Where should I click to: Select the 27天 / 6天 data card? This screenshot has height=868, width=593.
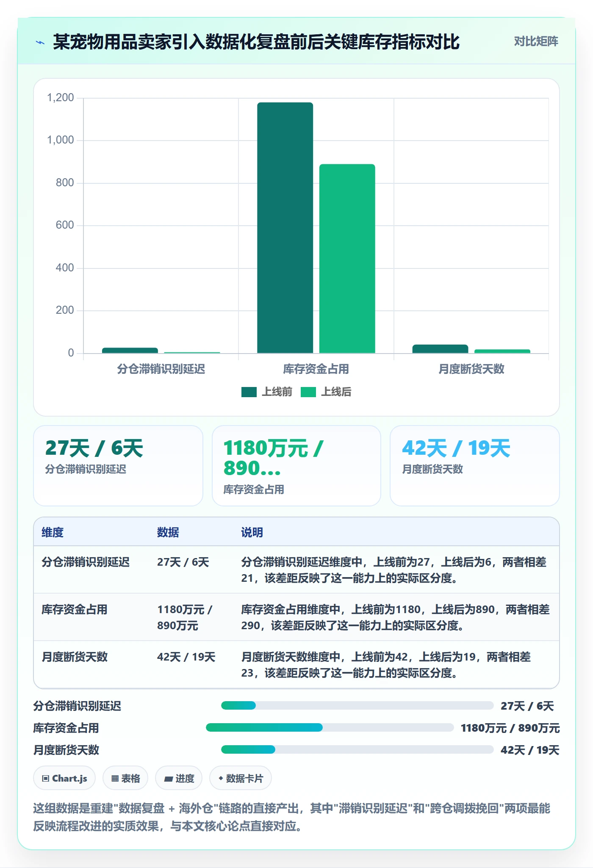[x=118, y=465]
